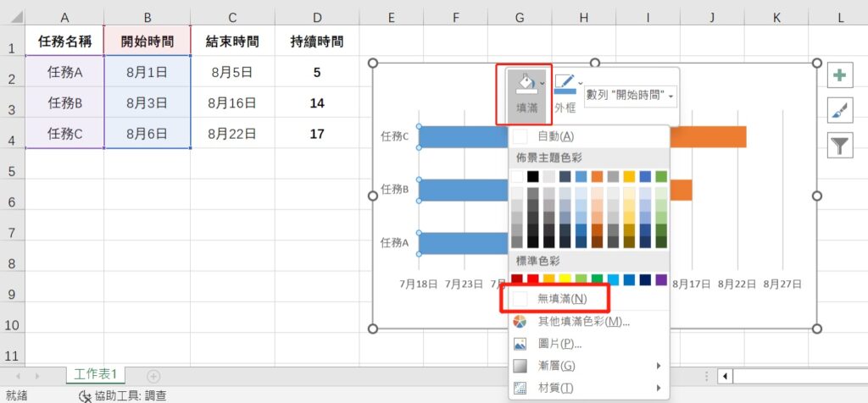The image size is (868, 403).
Task: Click the orange bar for 任務C in chart
Action: coord(708,136)
